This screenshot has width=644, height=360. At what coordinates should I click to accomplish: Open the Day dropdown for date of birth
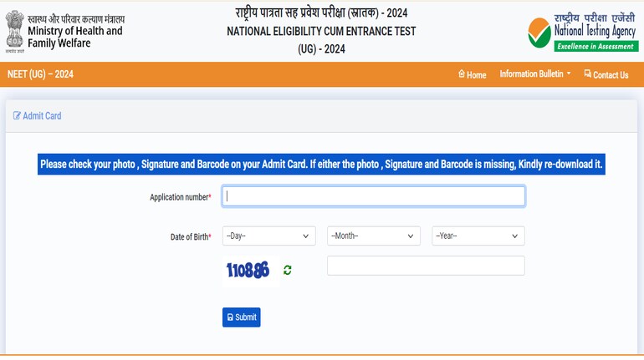pyautogui.click(x=269, y=236)
